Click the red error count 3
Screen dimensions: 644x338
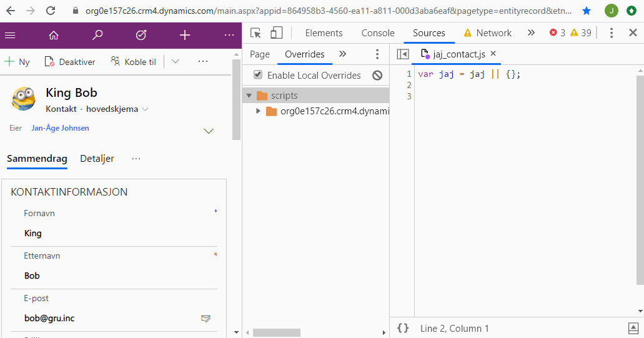tap(557, 33)
